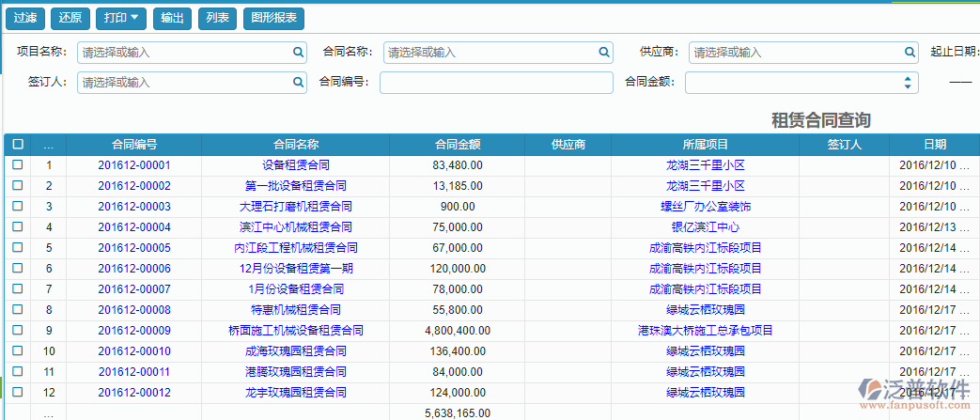This screenshot has width=980, height=420.
Task: Check the checkbox for row 3
Action: (x=18, y=207)
